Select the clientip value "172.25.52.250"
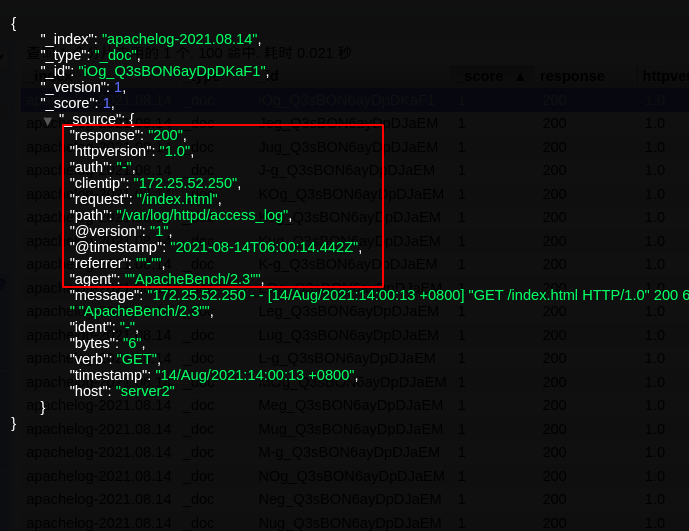 click(x=185, y=183)
